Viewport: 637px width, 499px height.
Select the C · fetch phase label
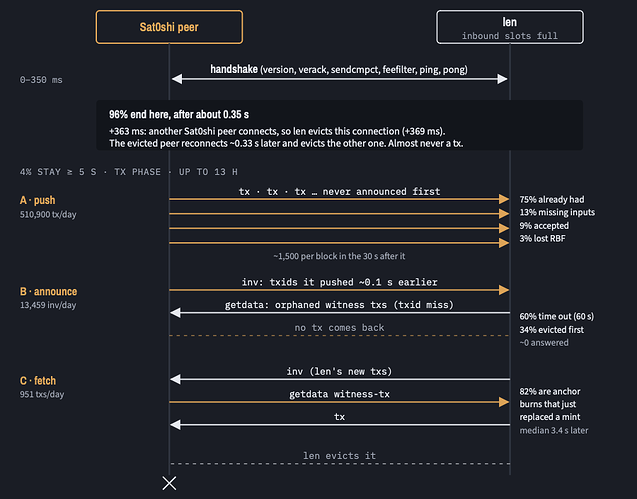click(38, 380)
